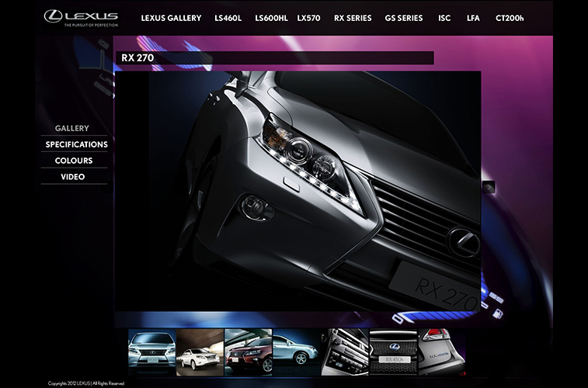The width and height of the screenshot is (588, 388).
Task: View the silver RX side-profile thumbnail
Action: point(297,352)
